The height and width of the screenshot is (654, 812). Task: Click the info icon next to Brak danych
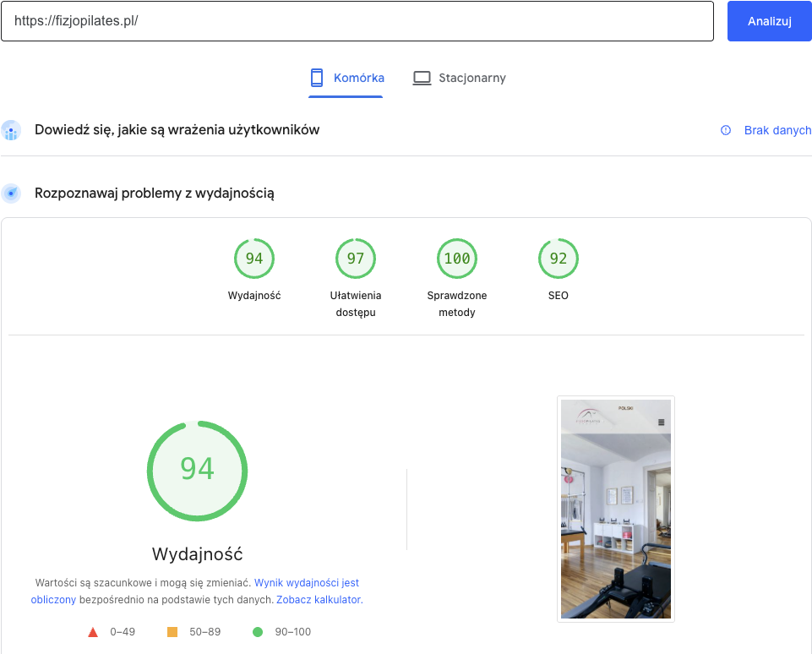(725, 130)
